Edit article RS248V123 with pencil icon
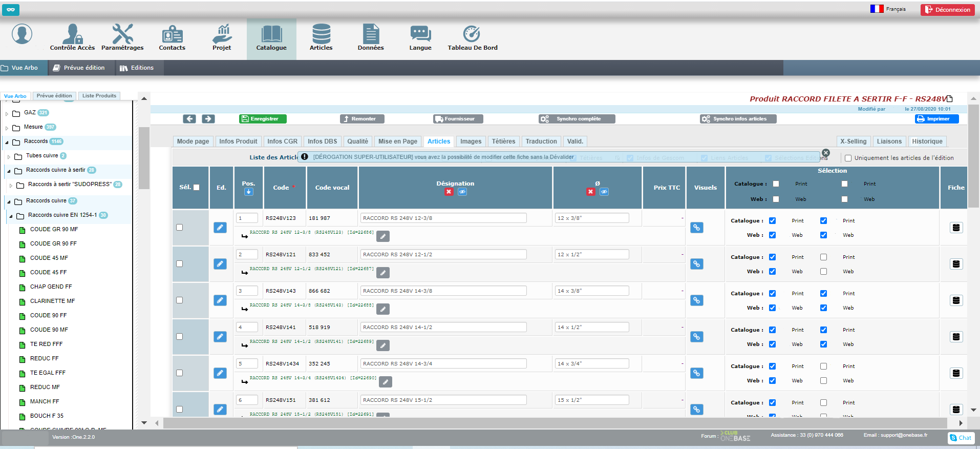This screenshot has height=449, width=980. pyautogui.click(x=220, y=228)
